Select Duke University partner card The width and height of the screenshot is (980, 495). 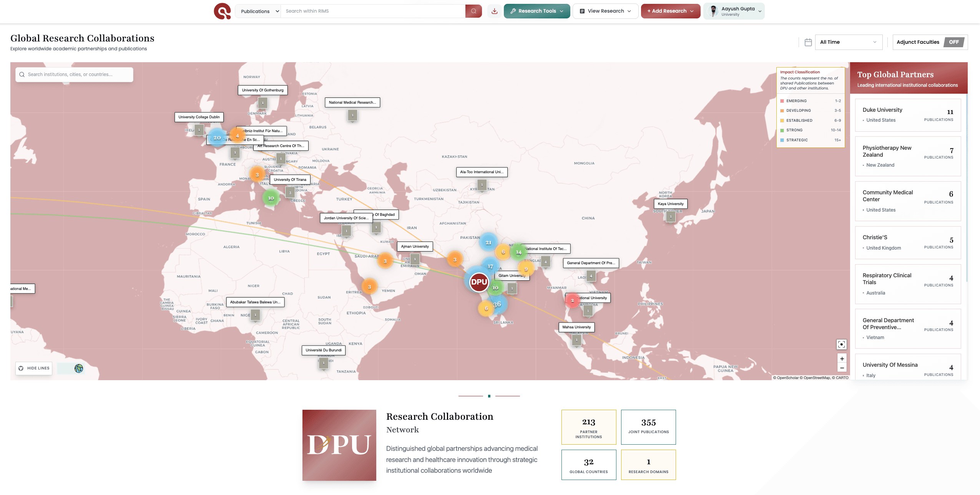(x=908, y=115)
